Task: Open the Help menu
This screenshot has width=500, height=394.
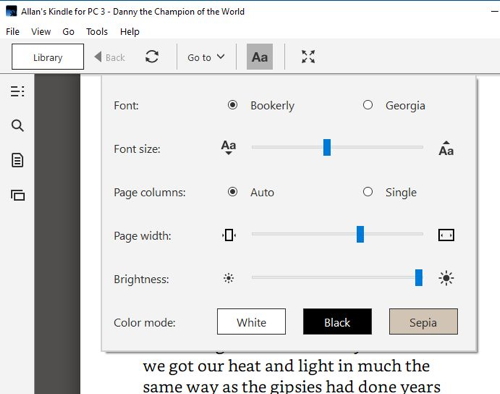Action: 130,32
